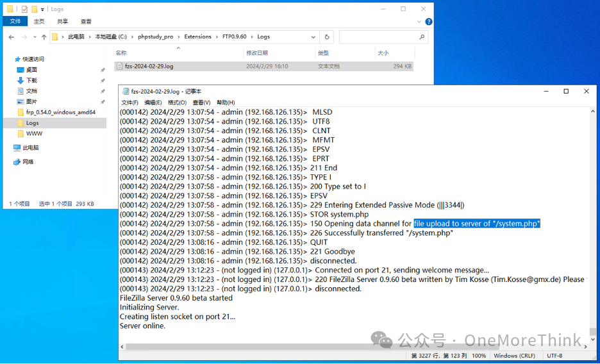Open the 格式(O) menu in Notepad
Screen dimensions: 600x364
click(x=177, y=103)
